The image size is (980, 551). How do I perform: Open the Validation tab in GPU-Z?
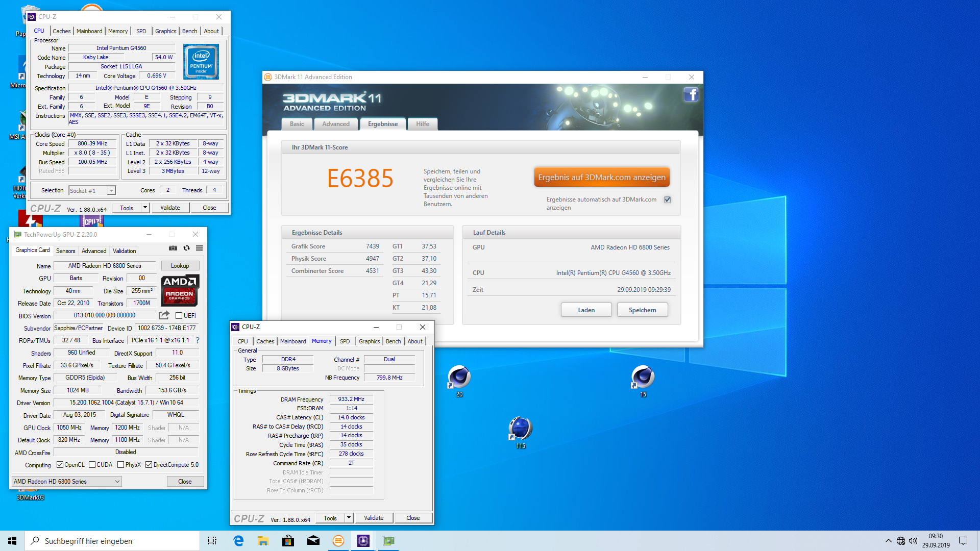(x=124, y=251)
